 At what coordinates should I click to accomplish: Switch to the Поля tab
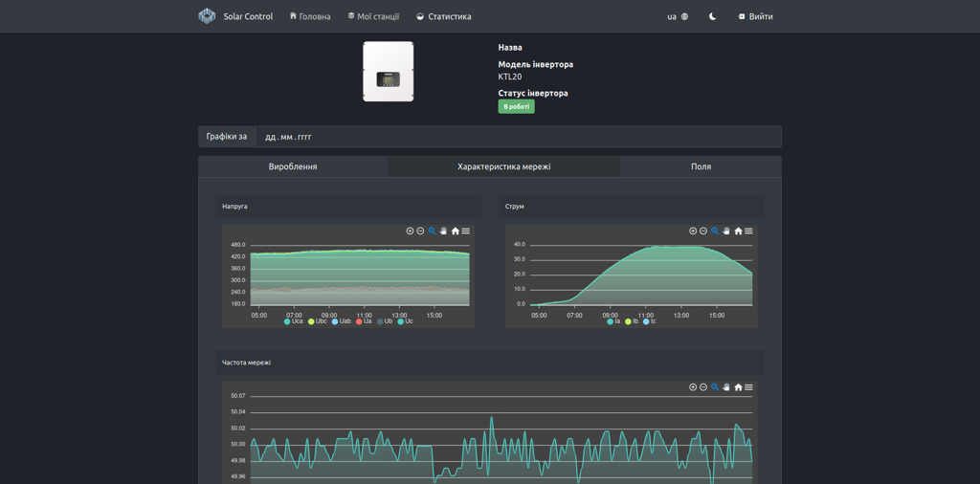click(x=701, y=166)
